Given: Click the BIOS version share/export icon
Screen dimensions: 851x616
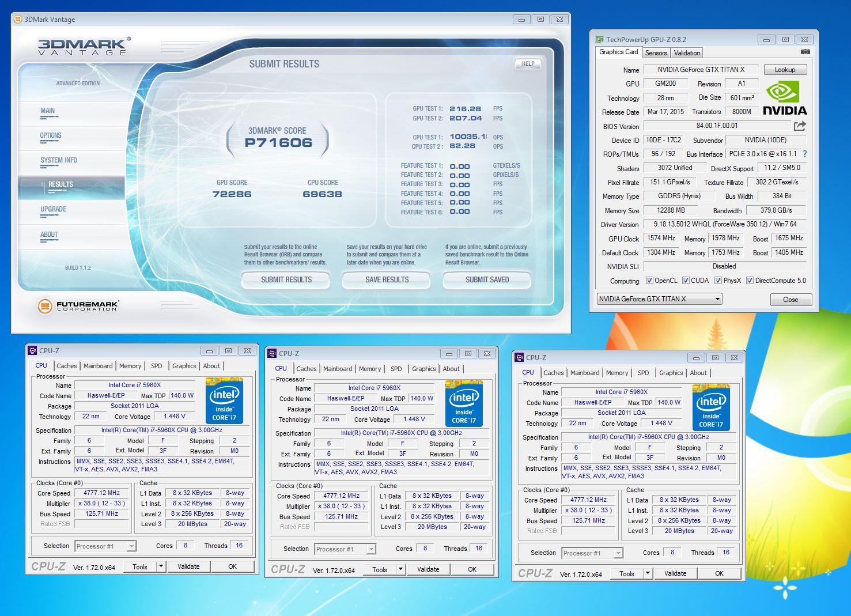Looking at the screenshot, I should click(800, 126).
